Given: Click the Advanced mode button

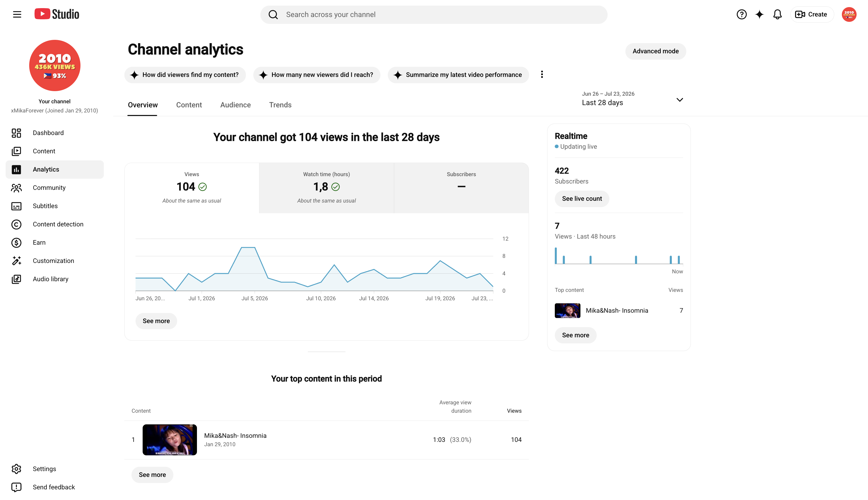Looking at the screenshot, I should pyautogui.click(x=656, y=51).
